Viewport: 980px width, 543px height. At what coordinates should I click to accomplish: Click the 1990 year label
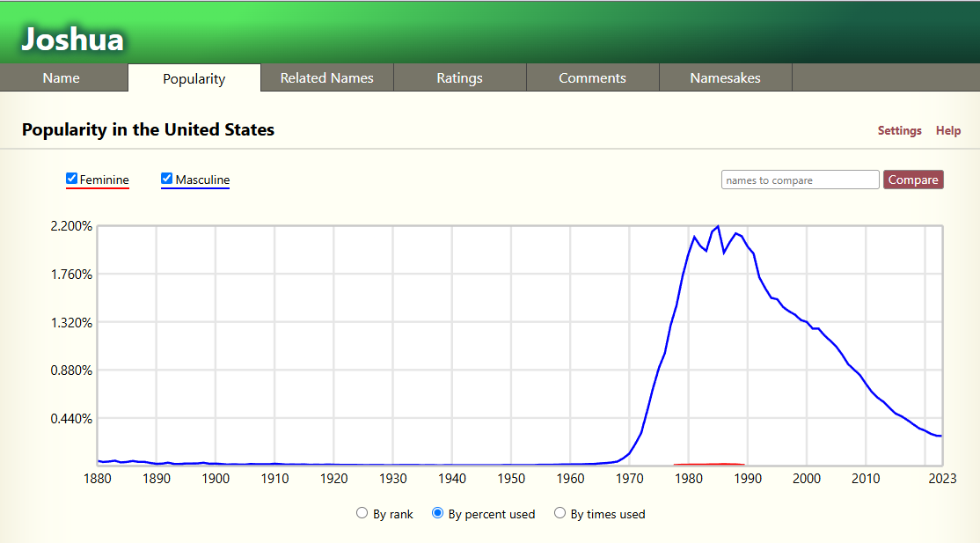click(x=748, y=479)
